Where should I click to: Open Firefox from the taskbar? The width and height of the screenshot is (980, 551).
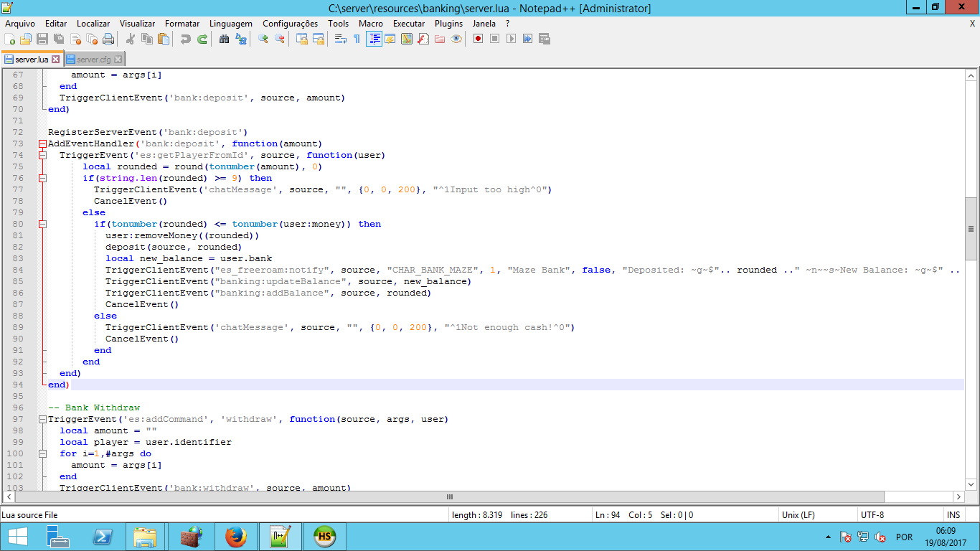[x=235, y=537]
